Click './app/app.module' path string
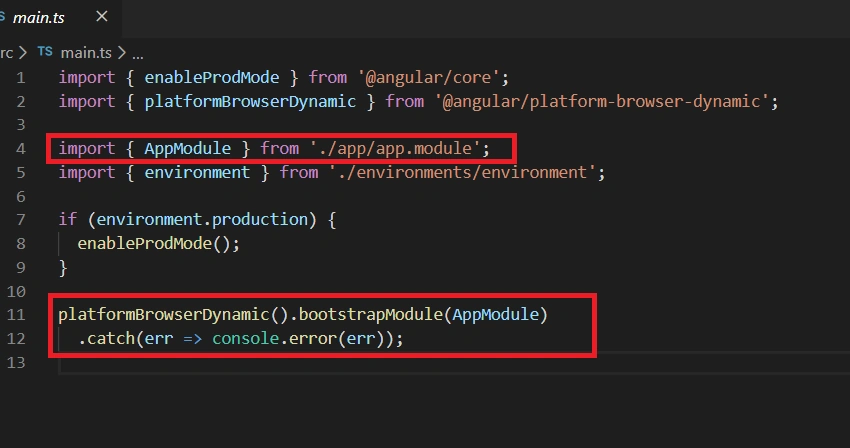850x448 pixels. 395,149
